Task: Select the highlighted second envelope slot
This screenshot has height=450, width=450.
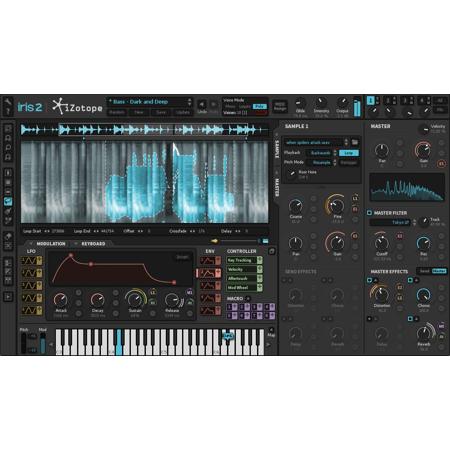Action: coord(210,273)
